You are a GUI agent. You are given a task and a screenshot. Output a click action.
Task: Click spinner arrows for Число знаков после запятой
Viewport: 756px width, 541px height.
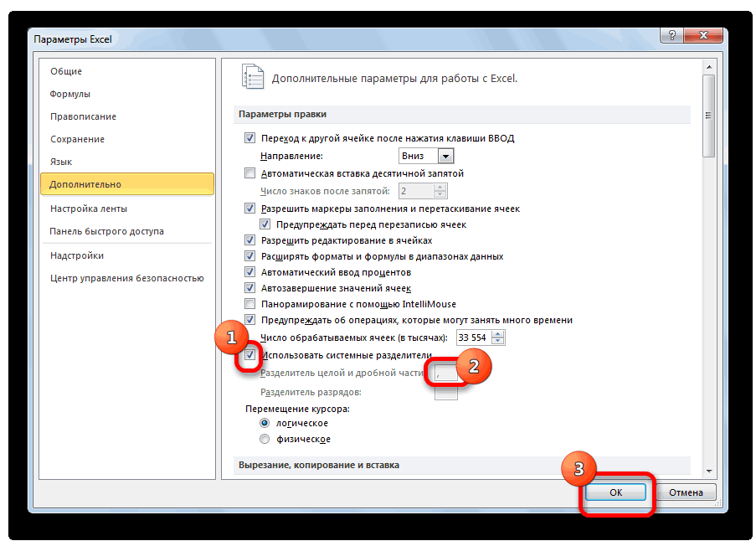440,191
